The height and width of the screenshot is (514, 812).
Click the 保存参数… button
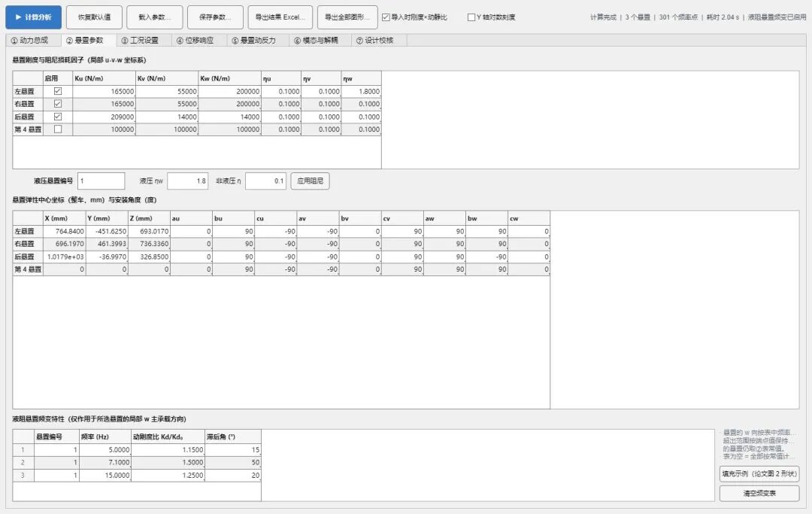pyautogui.click(x=216, y=17)
